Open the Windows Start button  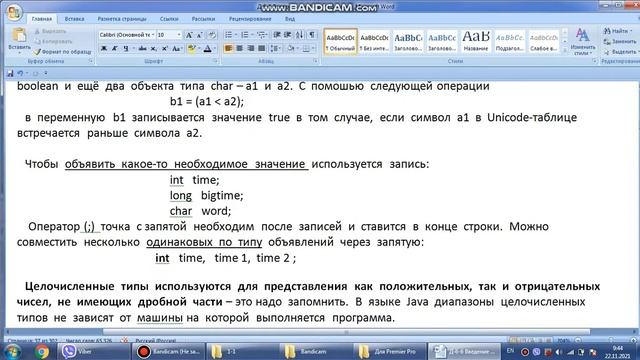point(12,351)
